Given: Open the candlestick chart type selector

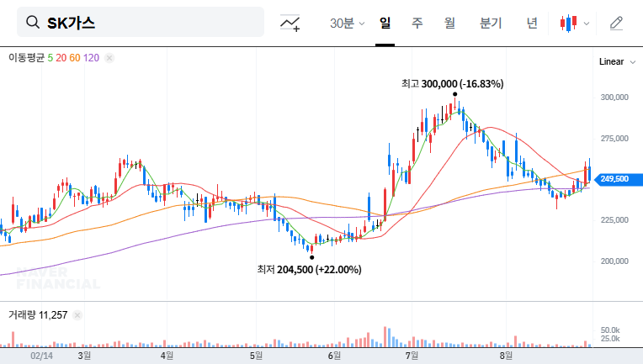Looking at the screenshot, I should [568, 23].
